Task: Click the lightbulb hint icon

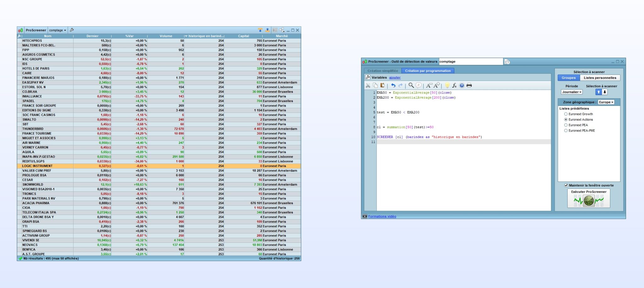Action: coord(447,85)
